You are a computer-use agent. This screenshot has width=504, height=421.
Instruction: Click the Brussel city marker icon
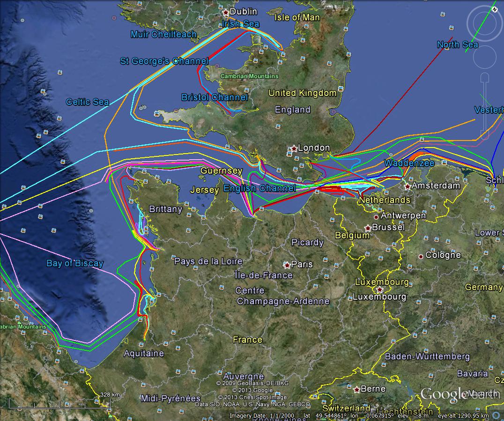[368, 228]
